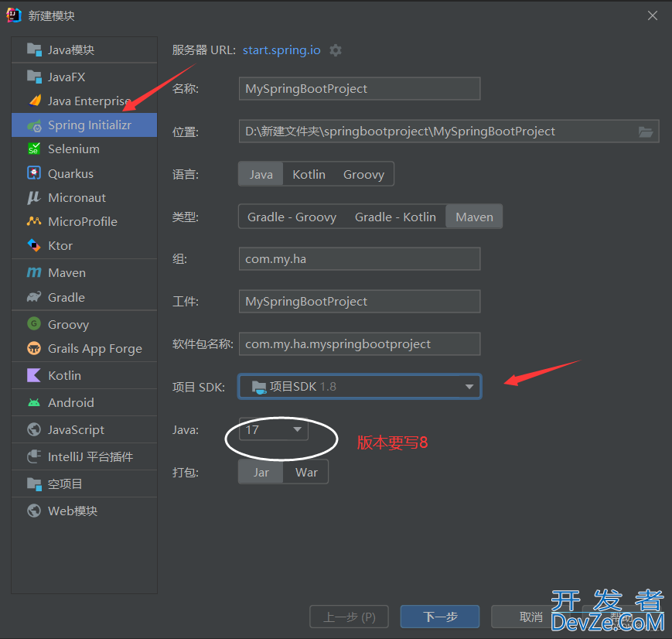Select Micronaut generator entry
672x639 pixels.
coord(84,198)
